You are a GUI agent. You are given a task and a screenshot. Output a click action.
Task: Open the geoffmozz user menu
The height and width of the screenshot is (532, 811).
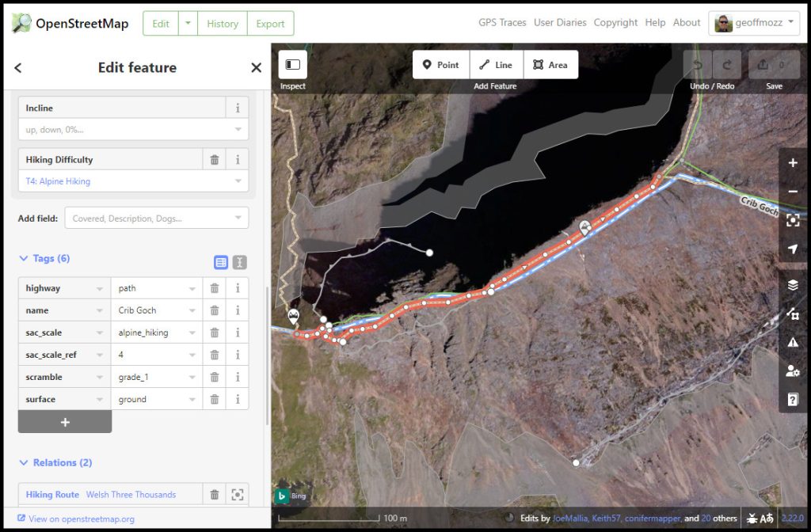[754, 23]
